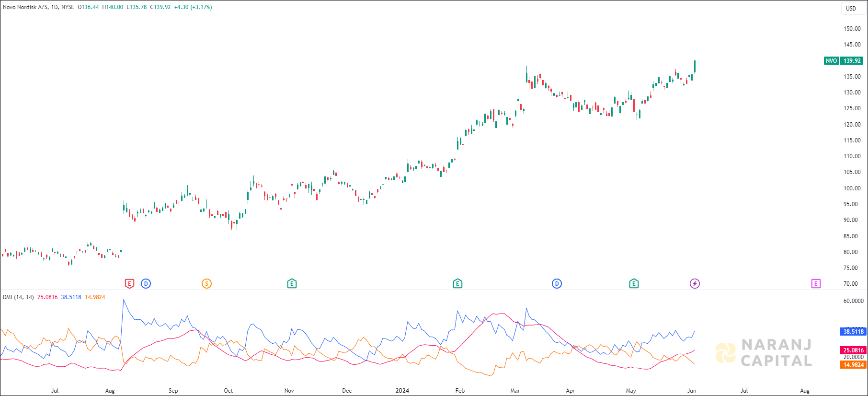The image size is (868, 396).
Task: Click the green earnings marker in February
Action: [457, 284]
